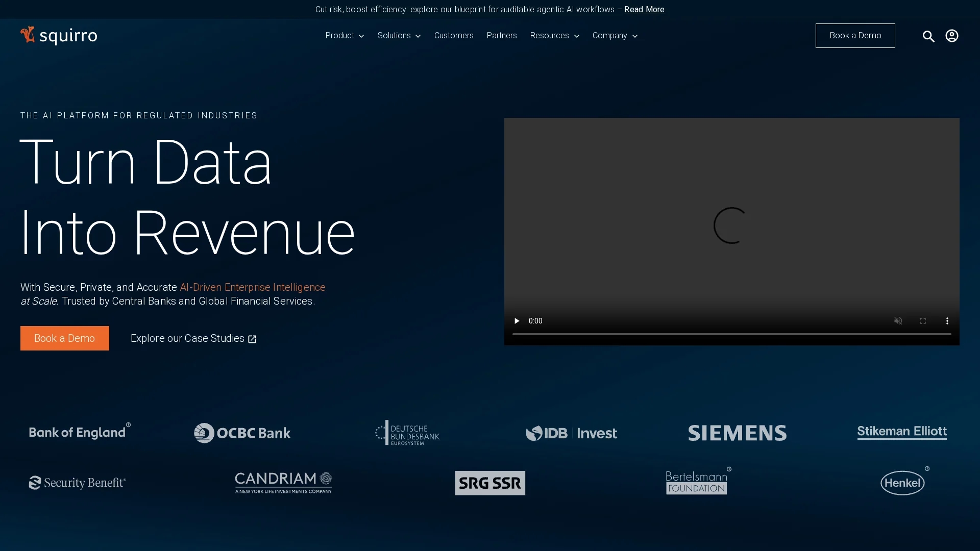Click the Deutsche Bundesbank logo
Image resolution: width=980 pixels, height=551 pixels.
click(x=407, y=433)
